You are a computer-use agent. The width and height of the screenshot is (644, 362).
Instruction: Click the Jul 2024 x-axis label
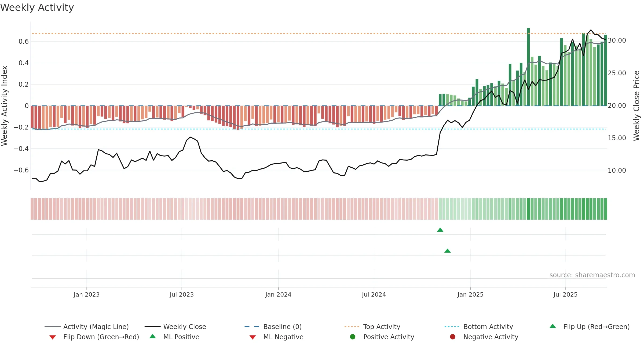click(374, 295)
